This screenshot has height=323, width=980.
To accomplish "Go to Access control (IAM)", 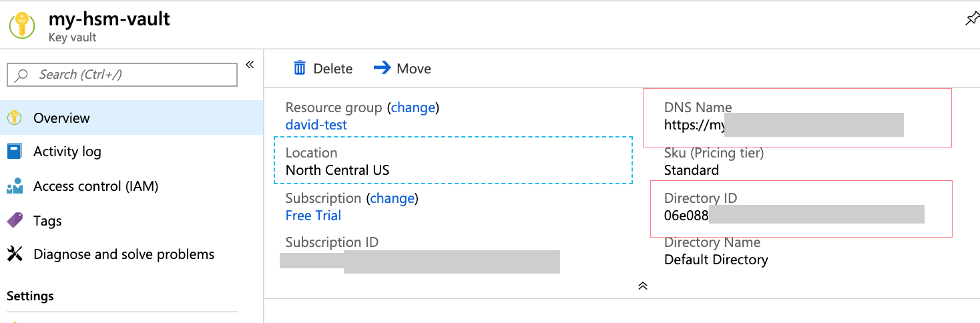I will [95, 186].
